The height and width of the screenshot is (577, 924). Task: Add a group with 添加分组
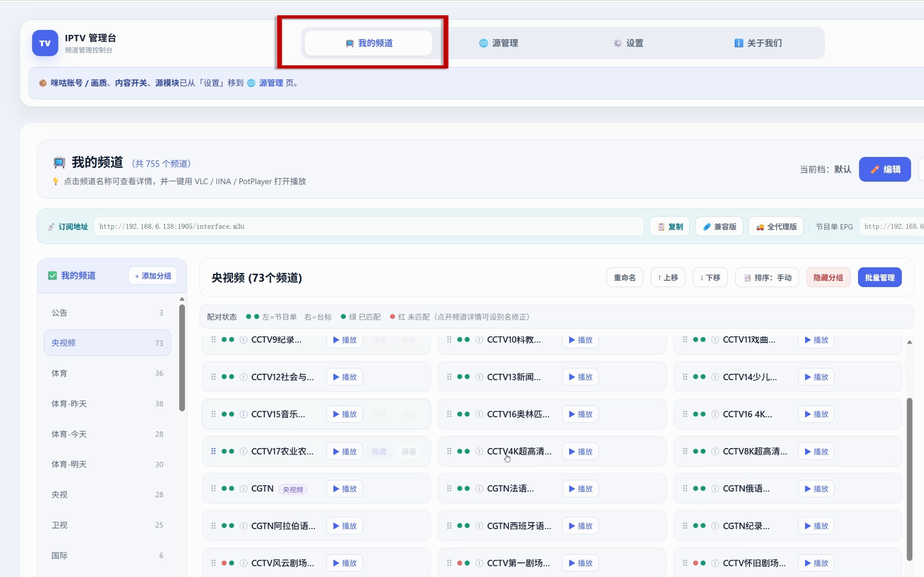[153, 276]
